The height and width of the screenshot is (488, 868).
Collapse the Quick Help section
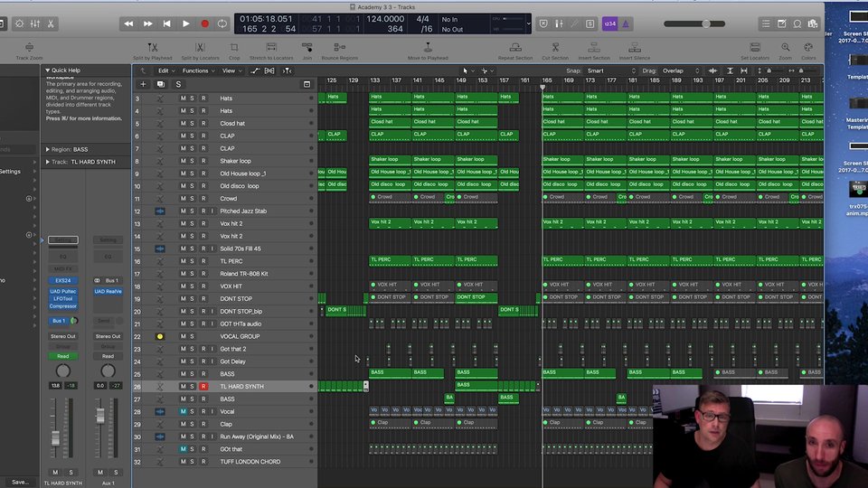[x=48, y=70]
